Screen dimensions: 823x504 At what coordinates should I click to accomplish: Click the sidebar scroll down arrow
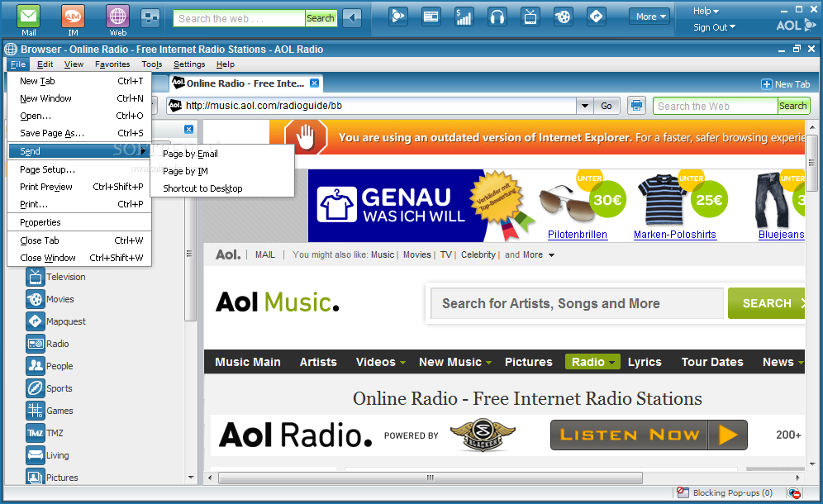[x=191, y=478]
